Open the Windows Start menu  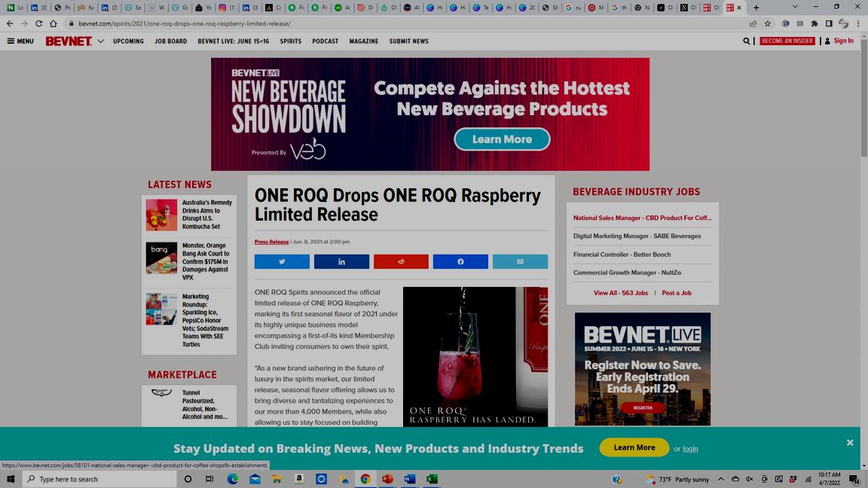(11, 479)
